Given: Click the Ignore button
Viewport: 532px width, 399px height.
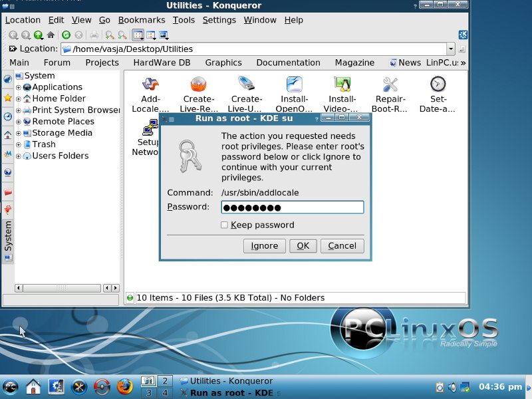Looking at the screenshot, I should pyautogui.click(x=264, y=246).
